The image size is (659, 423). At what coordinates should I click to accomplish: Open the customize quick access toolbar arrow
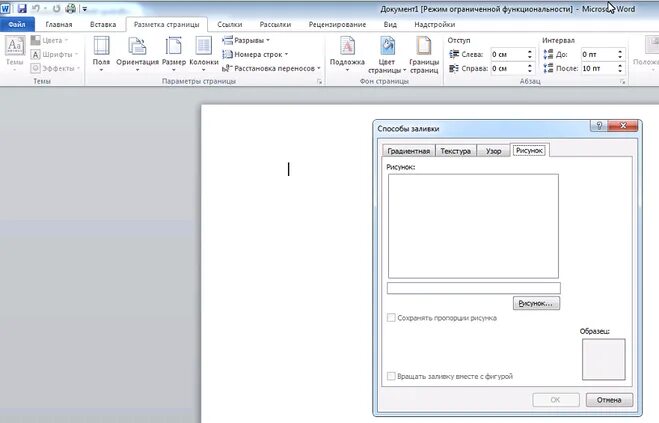84,9
